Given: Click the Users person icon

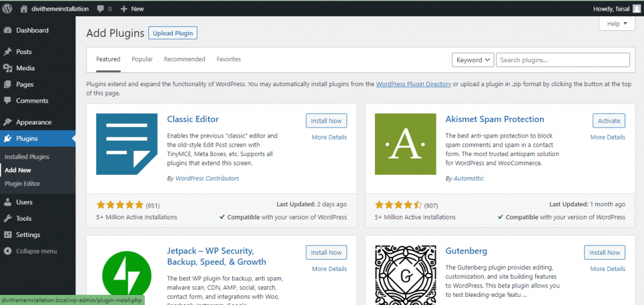Looking at the screenshot, I should [8, 202].
